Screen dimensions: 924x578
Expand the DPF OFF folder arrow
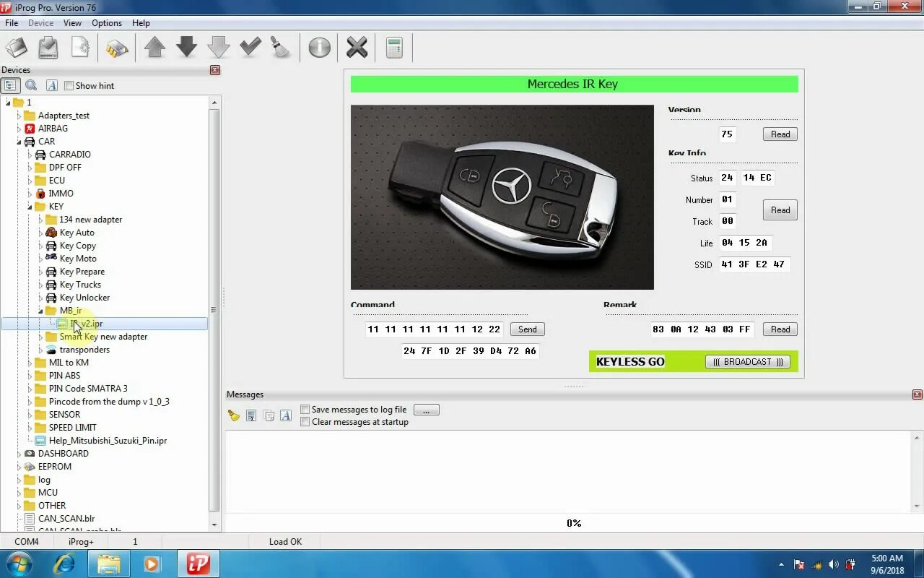click(30, 168)
